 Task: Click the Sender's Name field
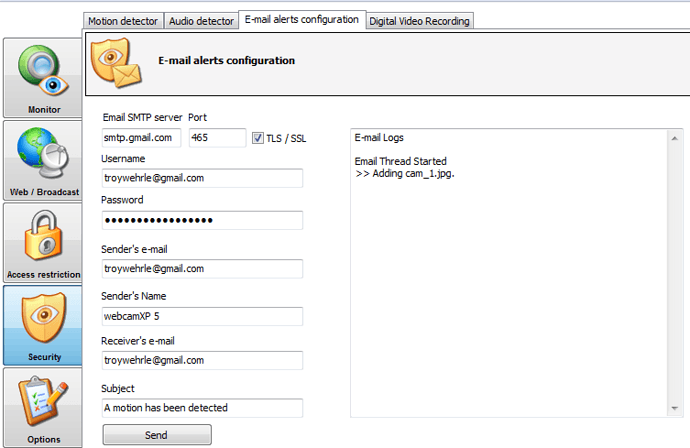pos(202,316)
